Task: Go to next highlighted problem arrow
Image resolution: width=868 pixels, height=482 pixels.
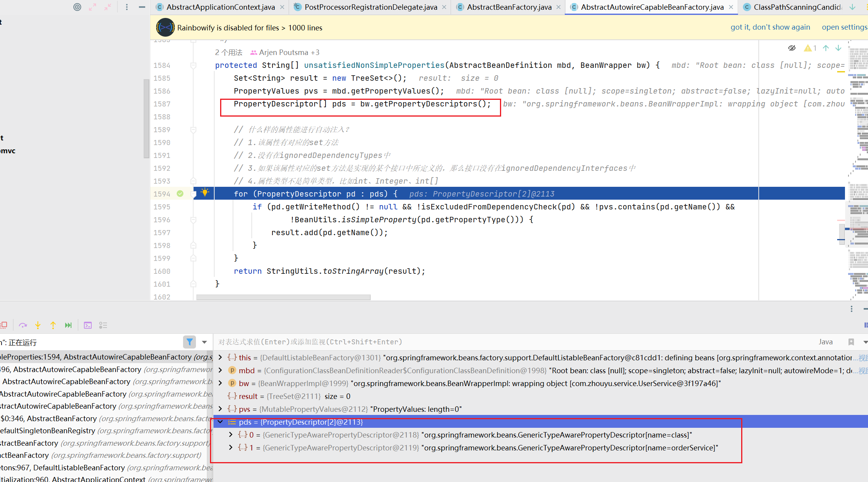Action: click(838, 48)
